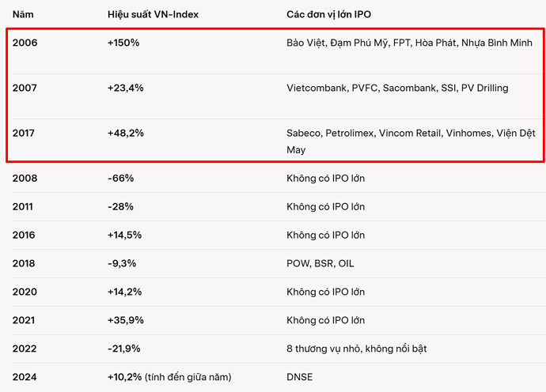The width and height of the screenshot is (546, 392).
Task: Click the "Năm" column header
Action: (x=23, y=15)
